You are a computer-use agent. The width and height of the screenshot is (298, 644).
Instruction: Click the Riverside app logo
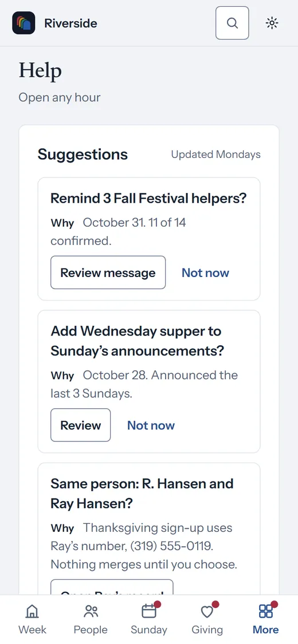pyautogui.click(x=24, y=23)
